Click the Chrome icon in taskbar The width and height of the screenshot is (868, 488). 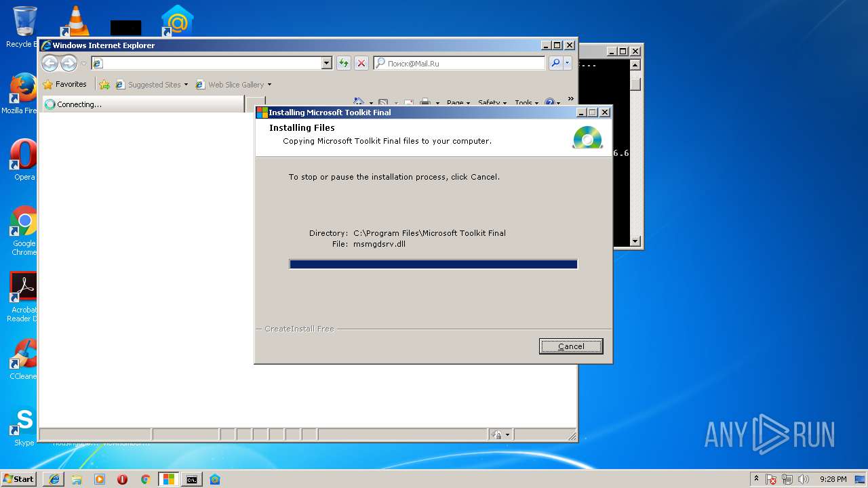145,479
